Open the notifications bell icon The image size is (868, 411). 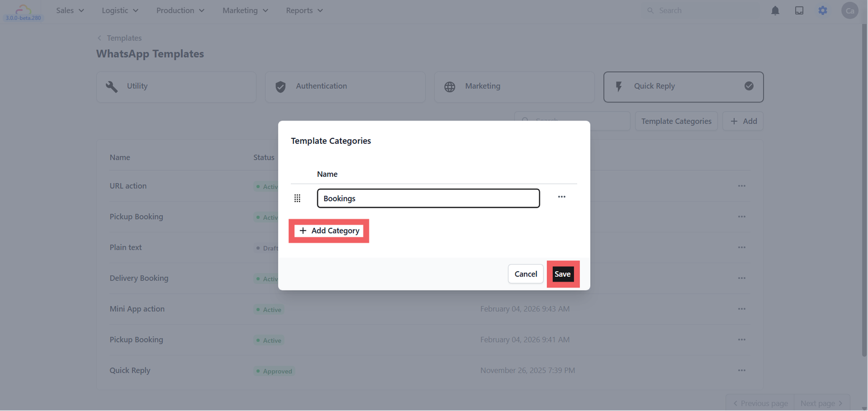pyautogui.click(x=775, y=10)
